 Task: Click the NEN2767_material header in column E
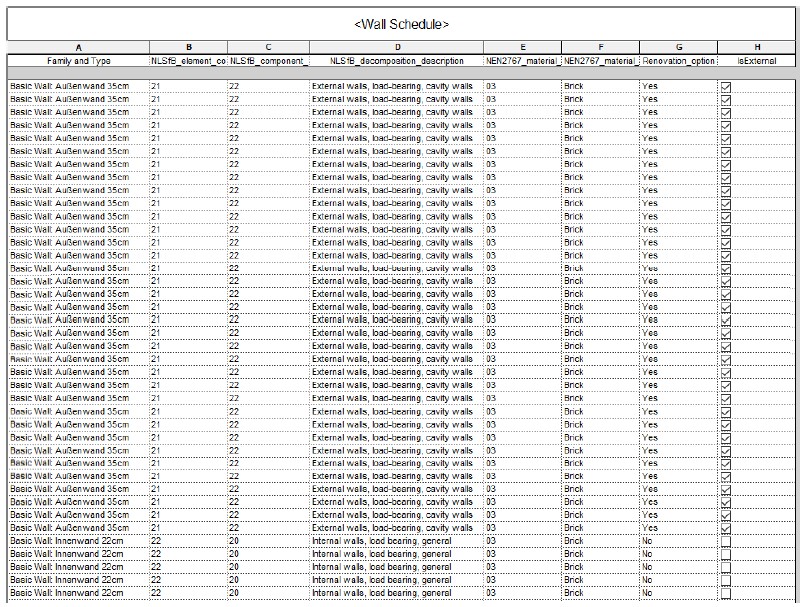pyautogui.click(x=522, y=61)
